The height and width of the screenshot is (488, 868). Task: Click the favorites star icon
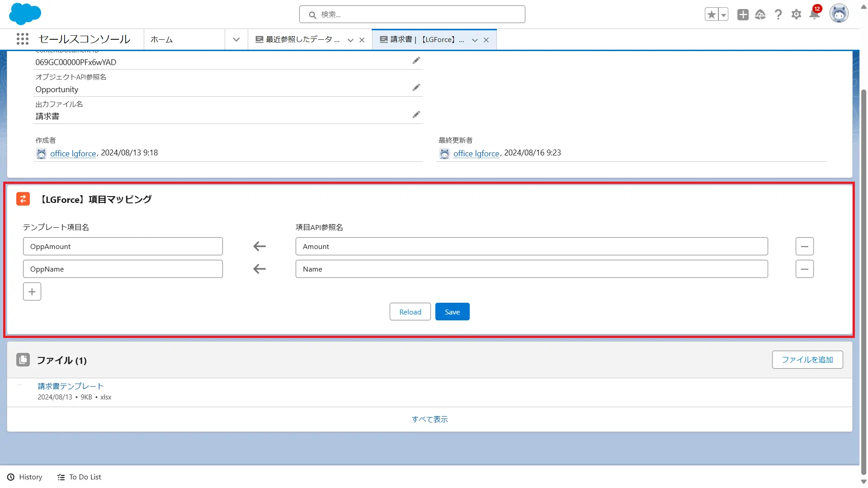click(x=711, y=14)
